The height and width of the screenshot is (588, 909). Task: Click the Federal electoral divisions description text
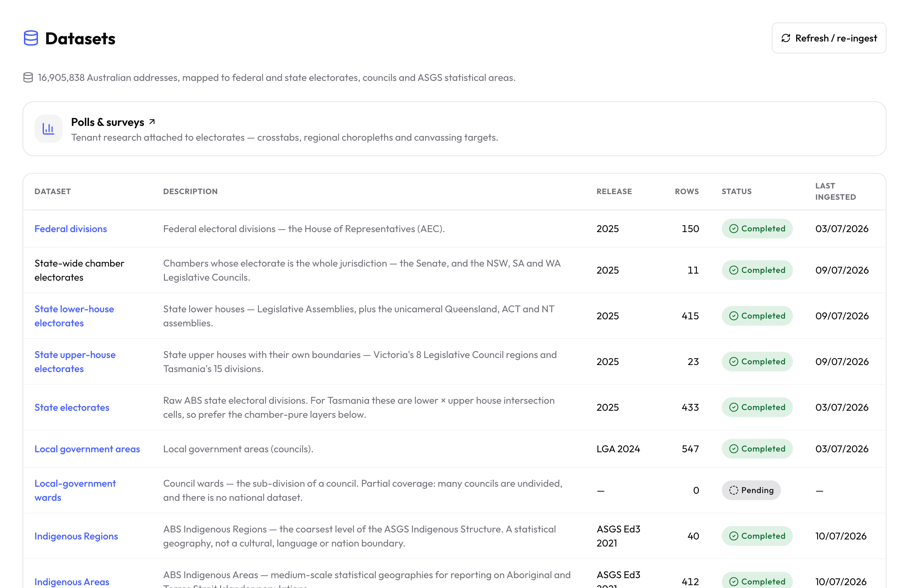[304, 229]
